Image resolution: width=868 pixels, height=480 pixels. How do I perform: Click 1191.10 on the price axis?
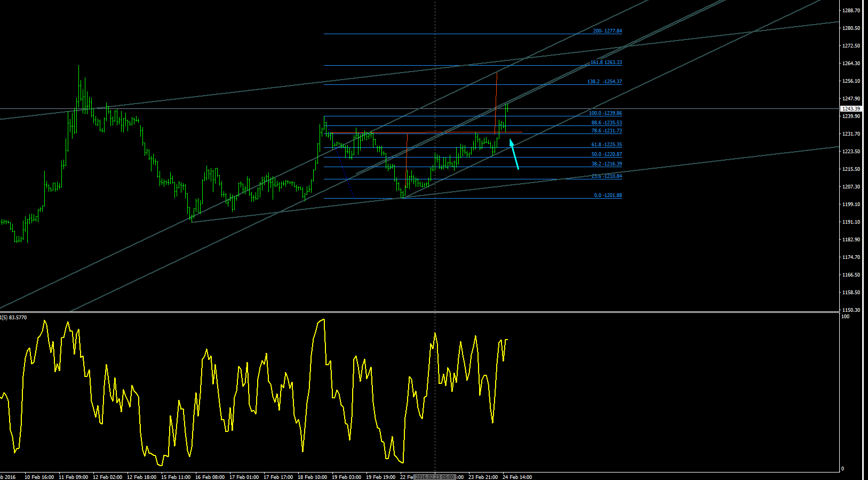click(851, 222)
